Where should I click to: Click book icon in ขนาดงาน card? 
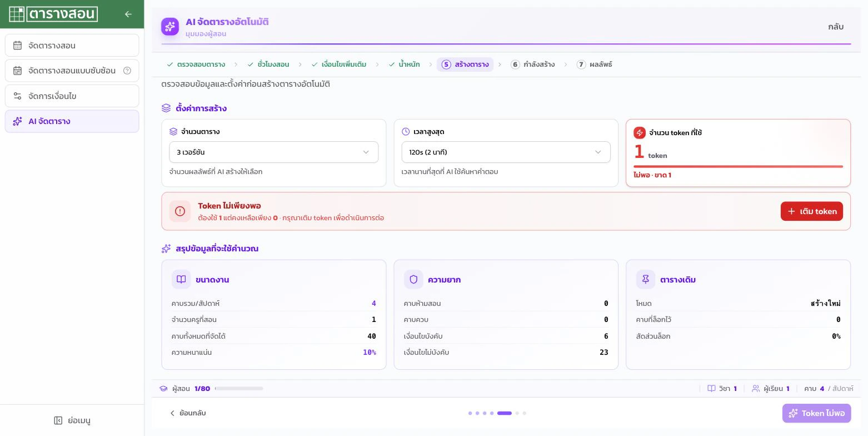point(181,279)
